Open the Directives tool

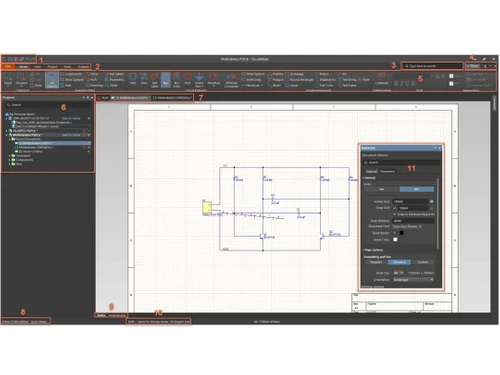point(214,79)
